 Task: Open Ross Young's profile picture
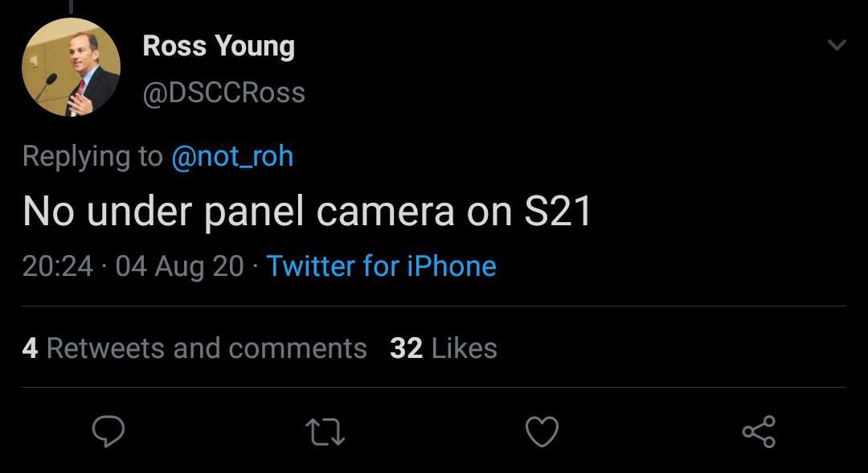(x=71, y=68)
